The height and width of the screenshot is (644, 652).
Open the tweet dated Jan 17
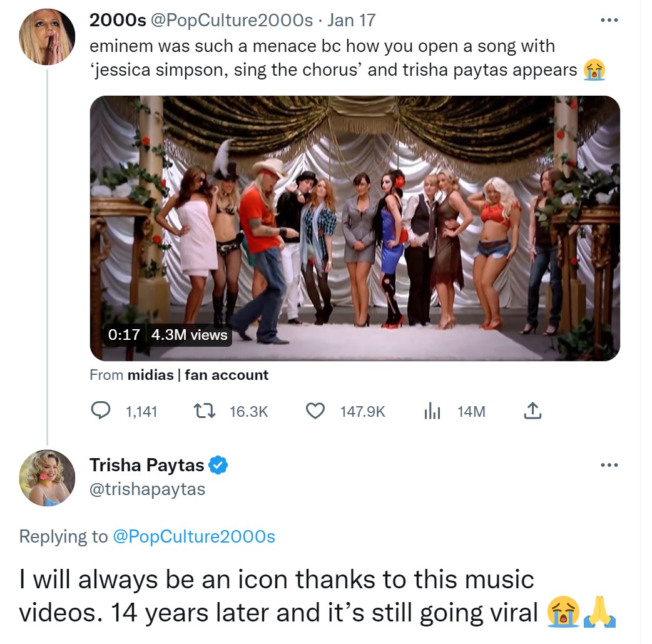click(x=353, y=19)
